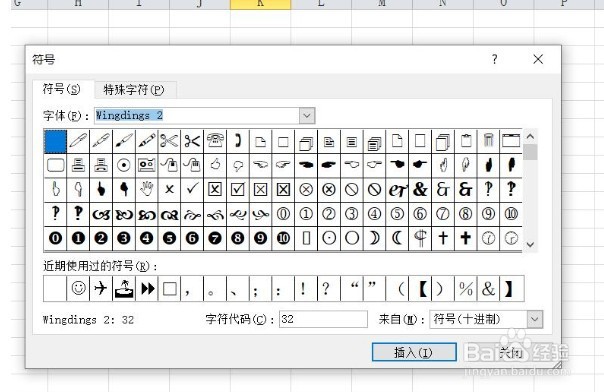The image size is (604, 392).
Task: Choose the outlined circled number 10
Action: click(x=511, y=214)
